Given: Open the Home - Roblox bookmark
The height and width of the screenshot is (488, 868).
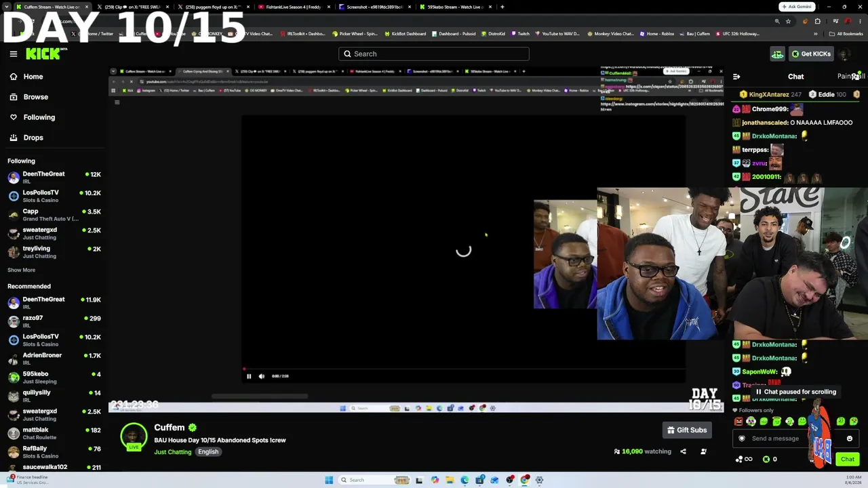Looking at the screenshot, I should [x=657, y=34].
